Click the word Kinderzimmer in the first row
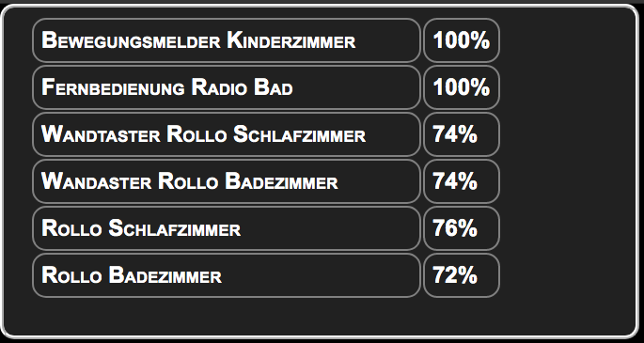Viewport: 644px width, 343px height. pos(291,41)
